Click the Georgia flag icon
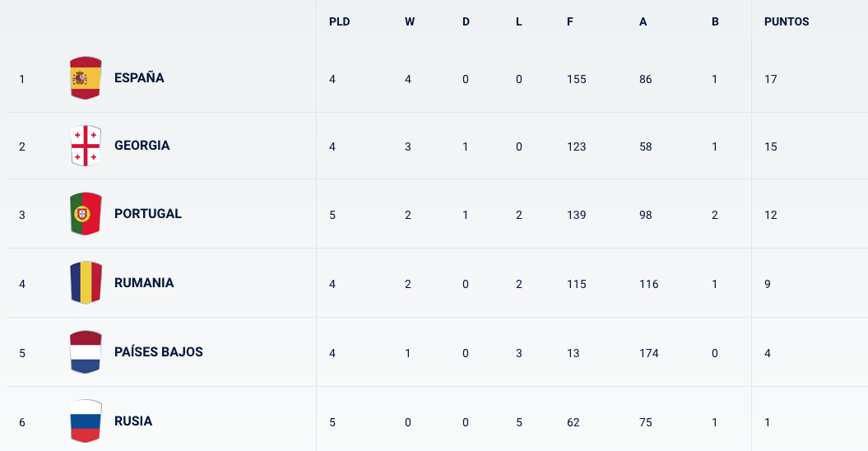This screenshot has height=451, width=868. pyautogui.click(x=86, y=146)
